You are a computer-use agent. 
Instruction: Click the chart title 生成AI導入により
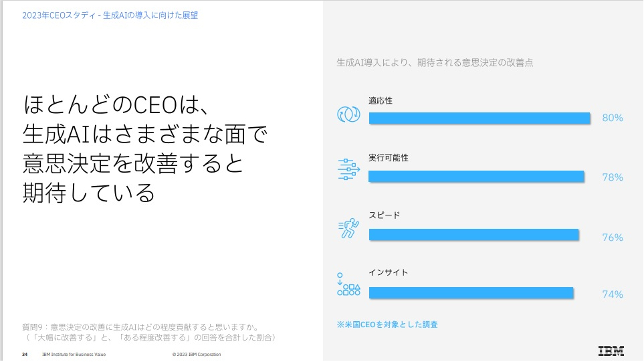pos(435,63)
